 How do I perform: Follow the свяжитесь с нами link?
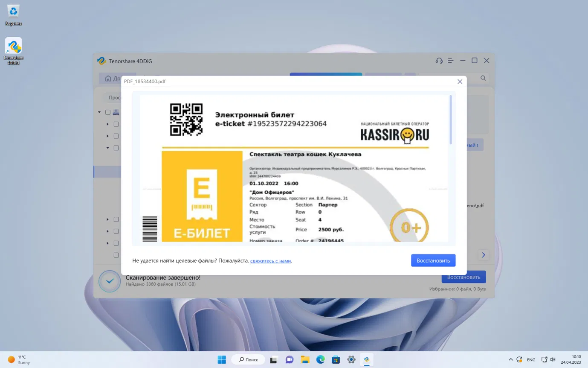tap(270, 260)
